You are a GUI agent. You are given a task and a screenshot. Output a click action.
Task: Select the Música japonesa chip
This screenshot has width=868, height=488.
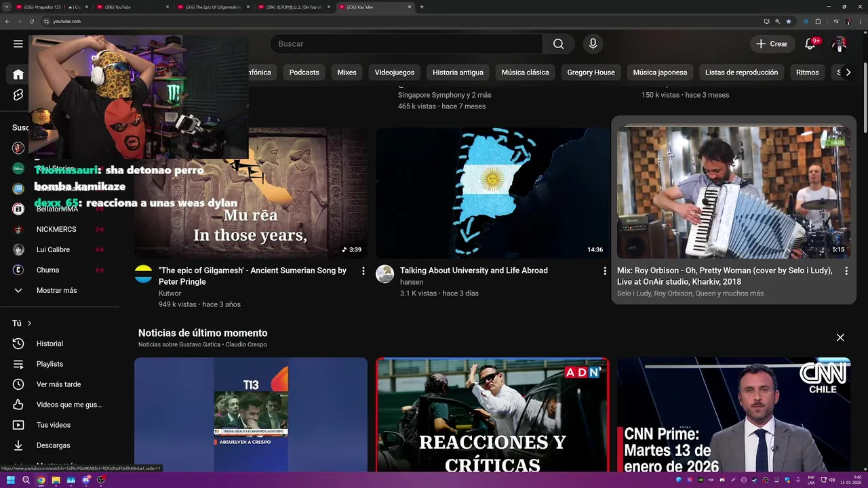[660, 73]
